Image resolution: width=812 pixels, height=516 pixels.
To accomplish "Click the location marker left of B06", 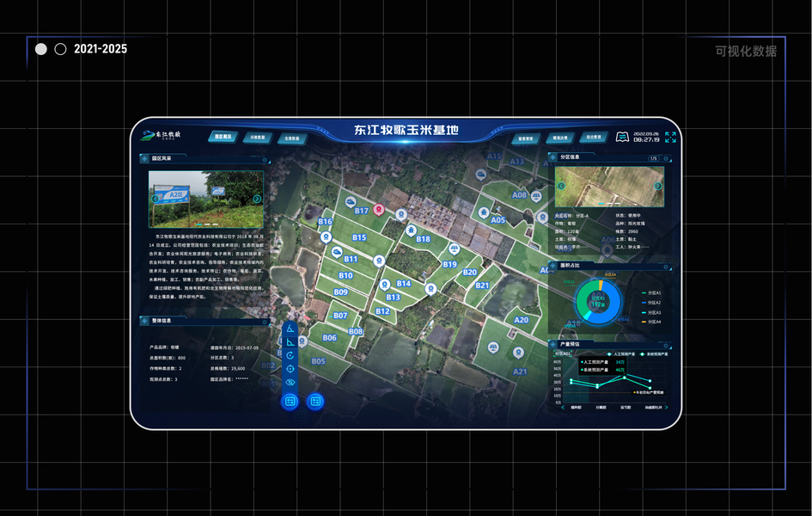I will [302, 341].
